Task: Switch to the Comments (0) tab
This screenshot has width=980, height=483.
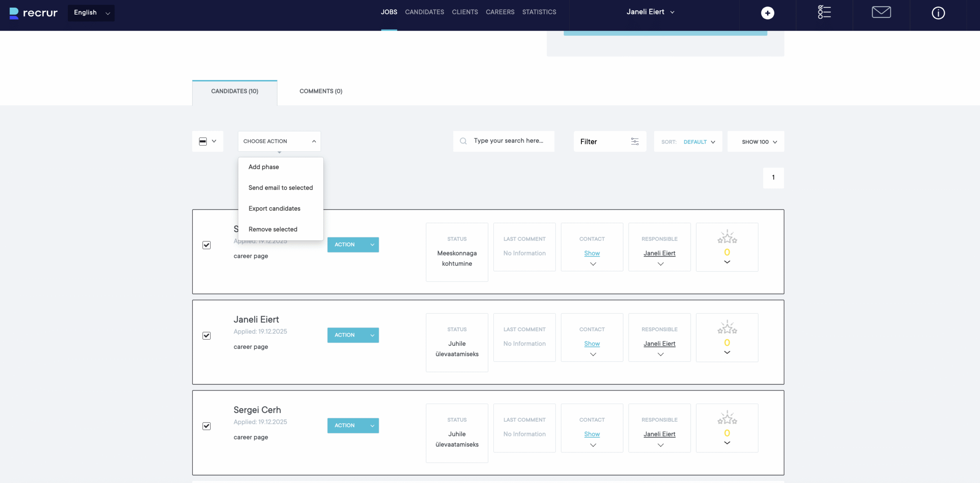Action: (320, 91)
